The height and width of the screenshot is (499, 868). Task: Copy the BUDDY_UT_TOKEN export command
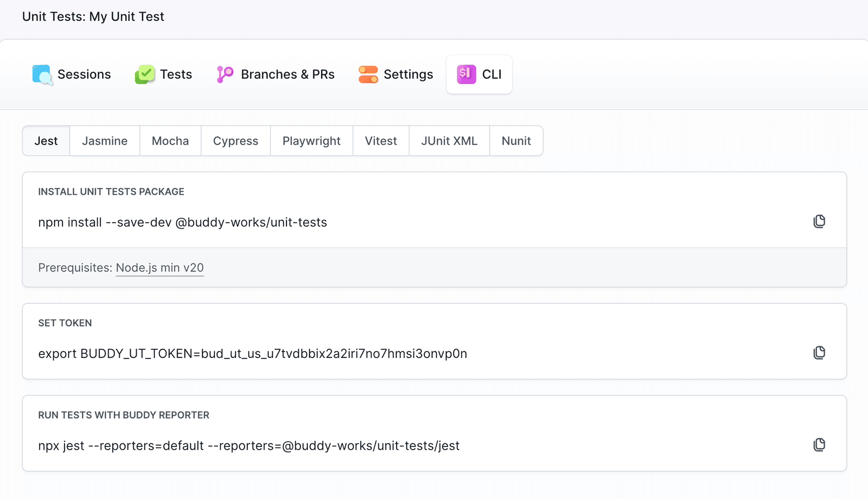(820, 353)
